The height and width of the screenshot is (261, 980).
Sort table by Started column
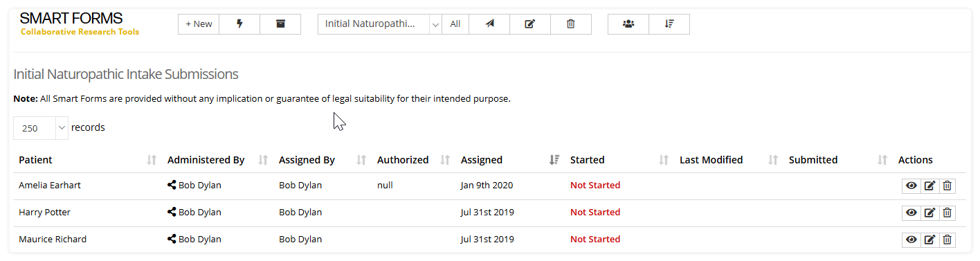[x=619, y=160]
